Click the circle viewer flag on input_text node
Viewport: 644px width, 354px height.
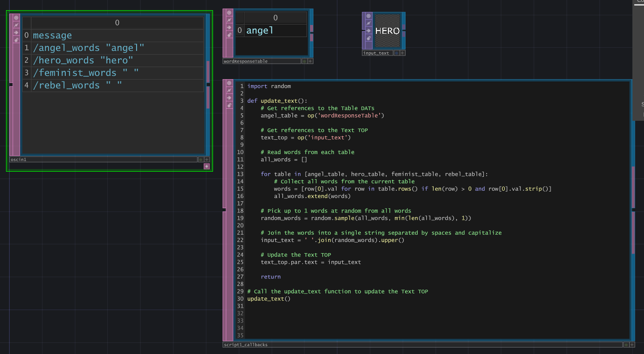[x=369, y=16]
